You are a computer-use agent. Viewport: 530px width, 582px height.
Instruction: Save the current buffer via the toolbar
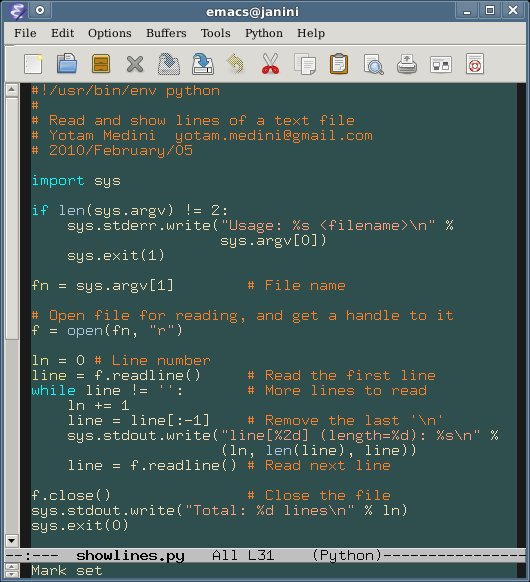coord(169,64)
